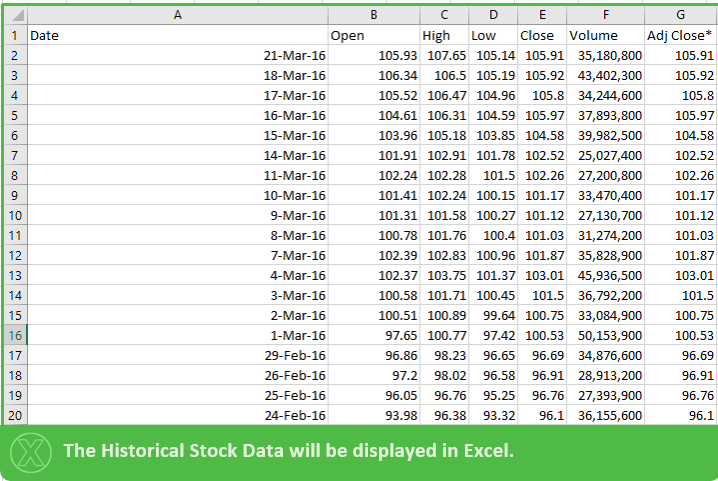
Task: Select date cell 25-Feb-16
Action: pos(178,395)
